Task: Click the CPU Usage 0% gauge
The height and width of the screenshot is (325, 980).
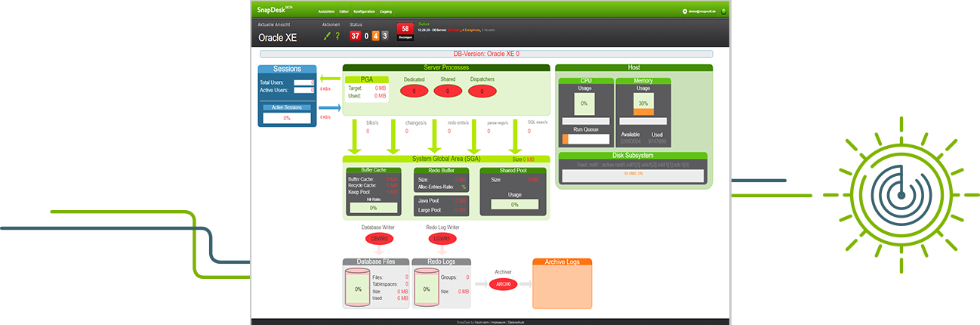Action: (x=584, y=103)
